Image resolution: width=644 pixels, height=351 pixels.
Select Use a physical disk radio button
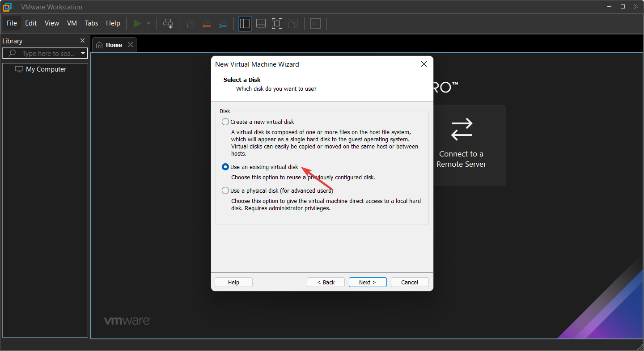tap(225, 190)
